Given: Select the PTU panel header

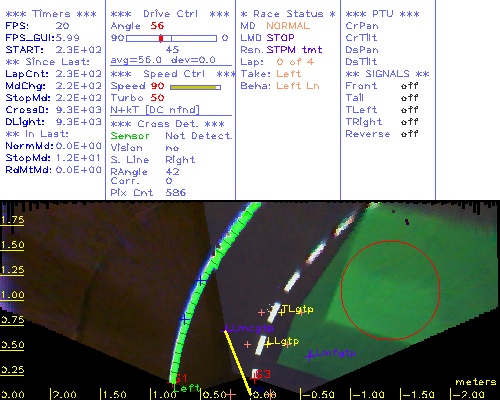Looking at the screenshot, I should coord(383,14).
